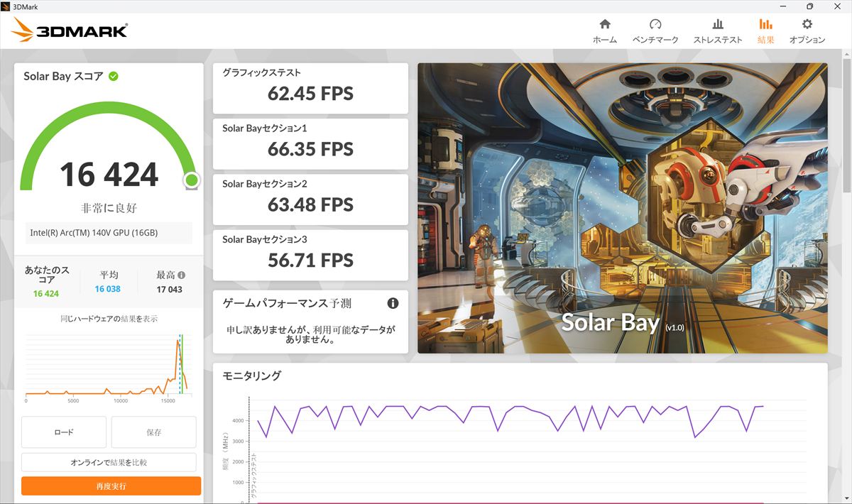The height and width of the screenshot is (504, 852).
Task: Click the ロード button
Action: point(64,432)
